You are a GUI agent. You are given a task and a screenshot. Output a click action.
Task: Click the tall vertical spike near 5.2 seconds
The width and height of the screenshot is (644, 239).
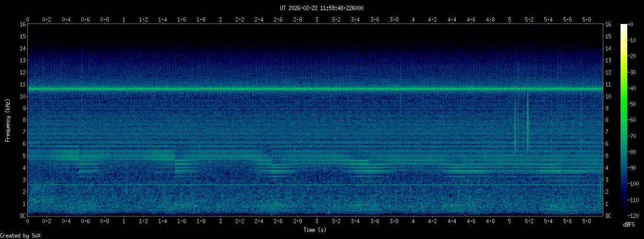tap(528, 122)
